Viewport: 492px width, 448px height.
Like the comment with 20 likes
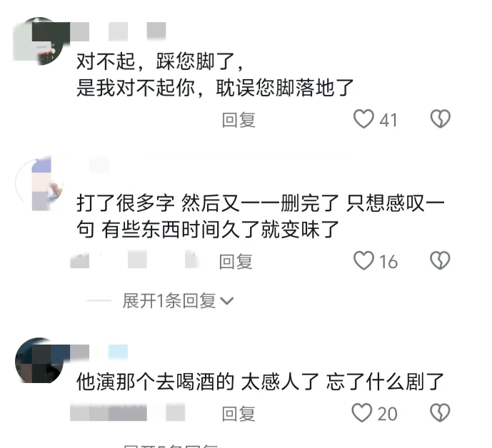pyautogui.click(x=362, y=413)
